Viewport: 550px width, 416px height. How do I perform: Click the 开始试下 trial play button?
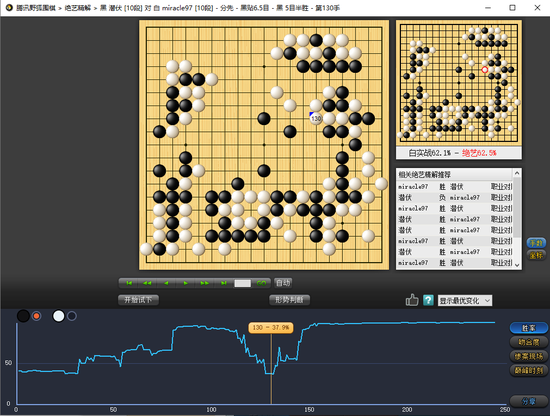pos(138,300)
